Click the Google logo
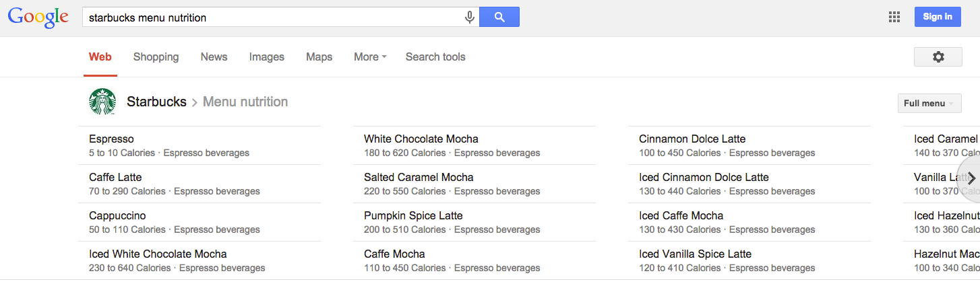The width and height of the screenshot is (980, 288). point(38,17)
